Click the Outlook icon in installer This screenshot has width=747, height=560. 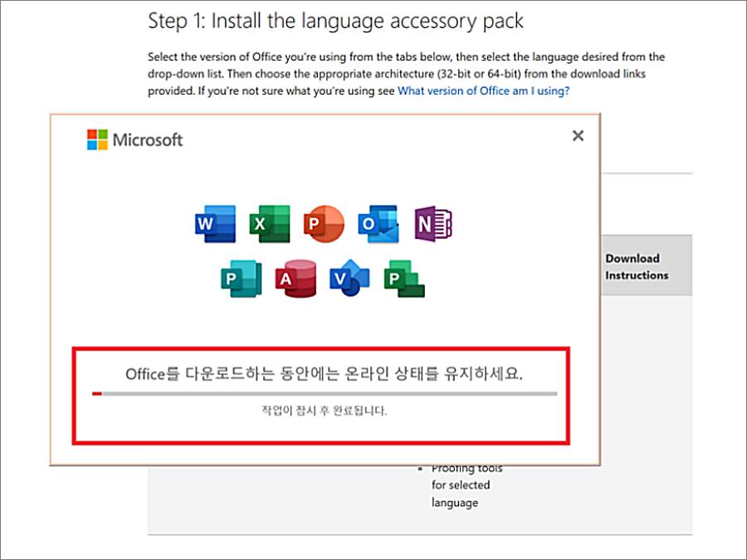pos(378,224)
